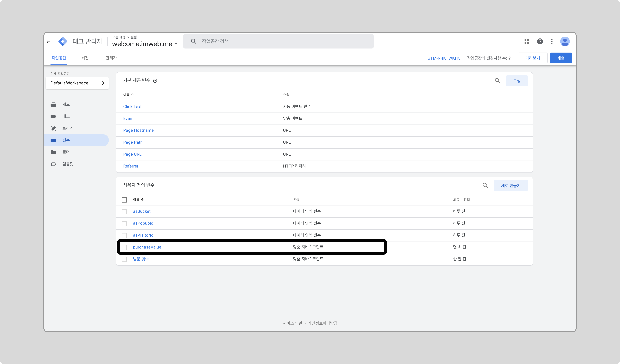The image size is (620, 364).
Task: Select 변수 in the sidebar
Action: [x=77, y=140]
